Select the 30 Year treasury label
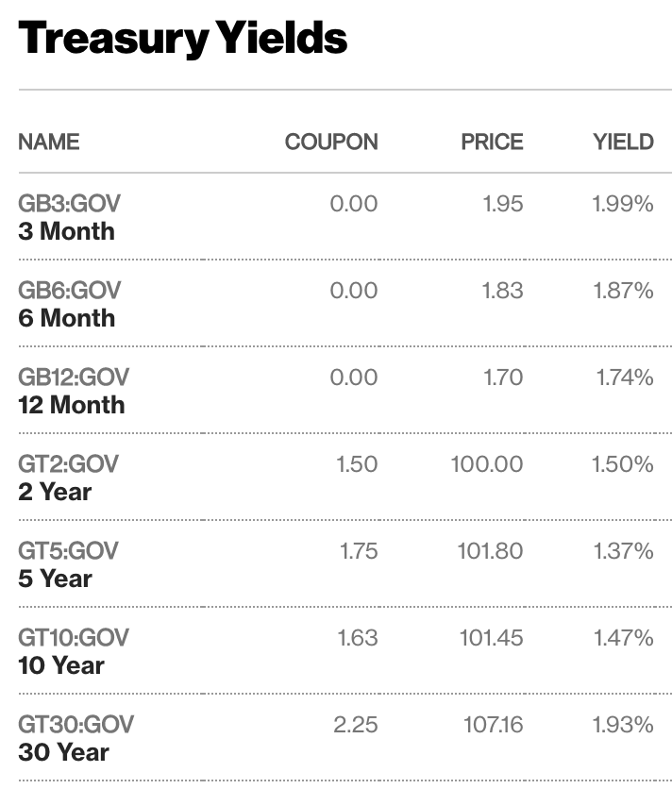672x789 pixels. (63, 752)
